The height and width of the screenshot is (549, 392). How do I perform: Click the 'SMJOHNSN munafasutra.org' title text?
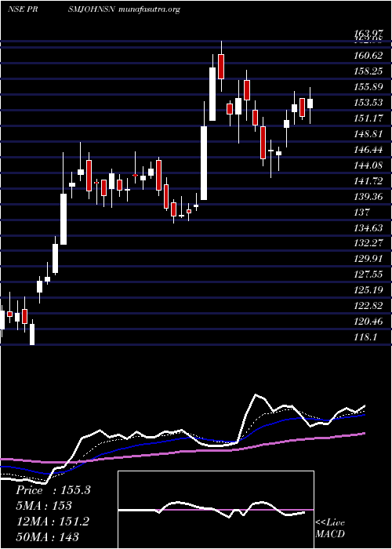(124, 9)
